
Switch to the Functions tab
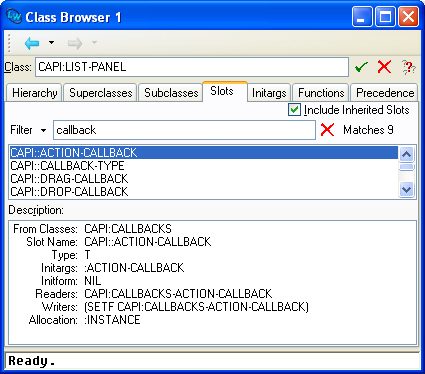click(x=321, y=93)
